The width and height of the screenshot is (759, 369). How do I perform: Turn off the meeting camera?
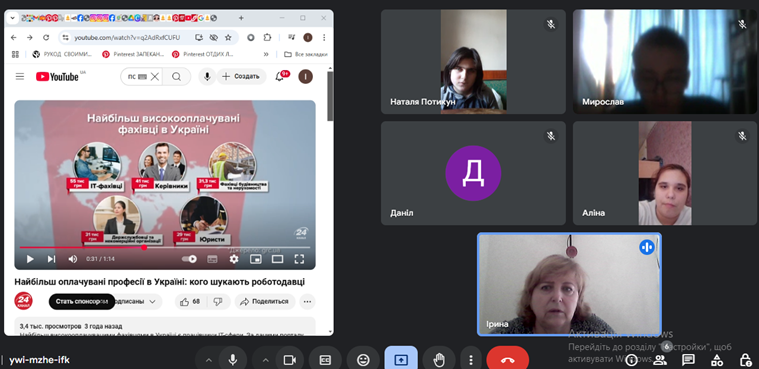(x=289, y=359)
